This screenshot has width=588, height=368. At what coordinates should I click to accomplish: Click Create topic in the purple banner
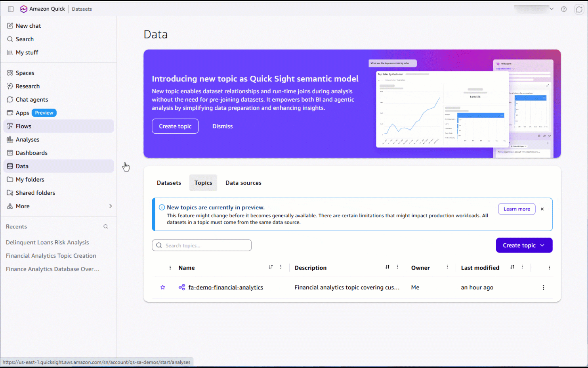175,126
